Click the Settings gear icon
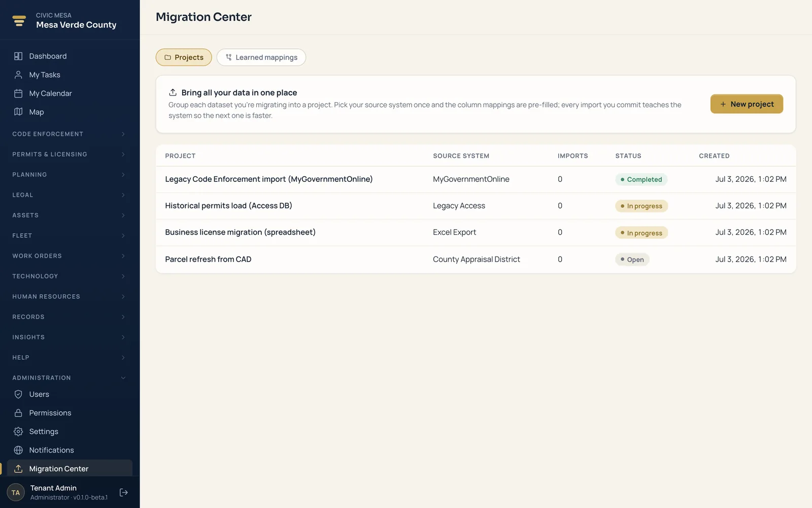Screen dimensions: 812x508 click(18, 431)
